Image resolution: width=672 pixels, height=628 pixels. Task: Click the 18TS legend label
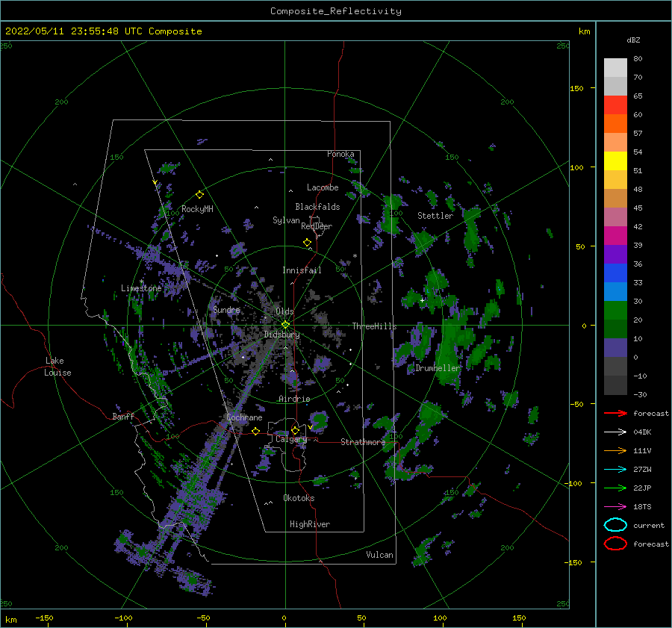point(642,507)
